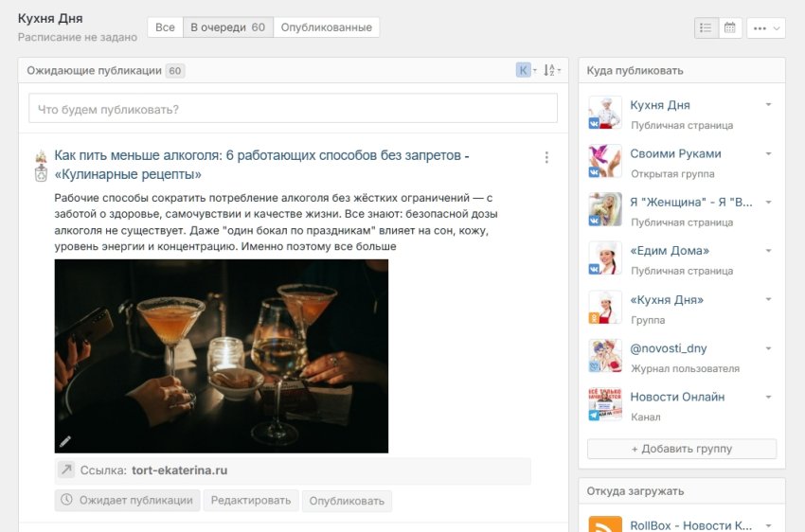Switch to calendar view mode
Screen dimensions: 805x532
point(730,28)
